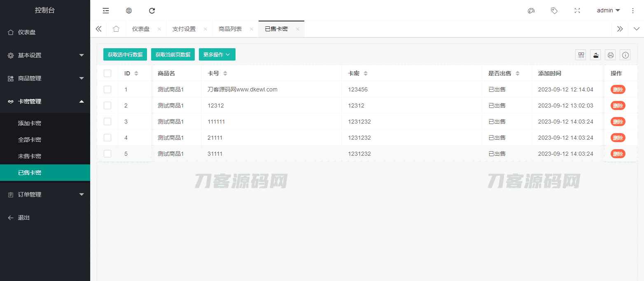Click the export table icon

tap(595, 55)
